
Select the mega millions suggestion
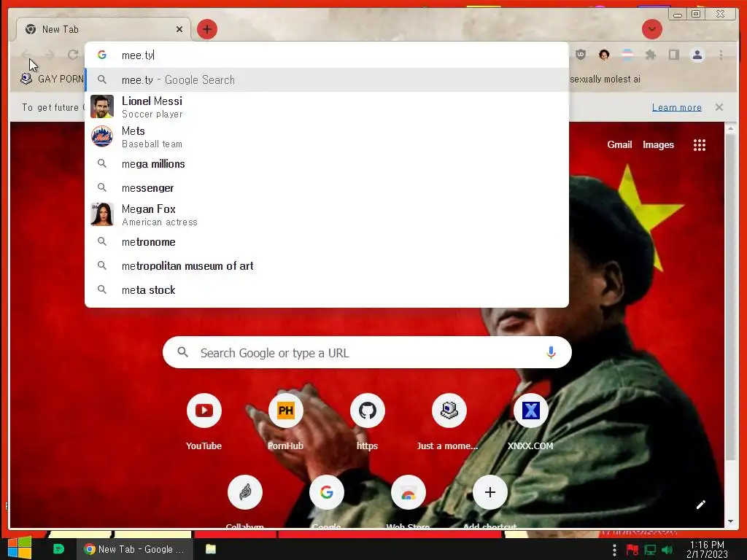click(x=327, y=164)
